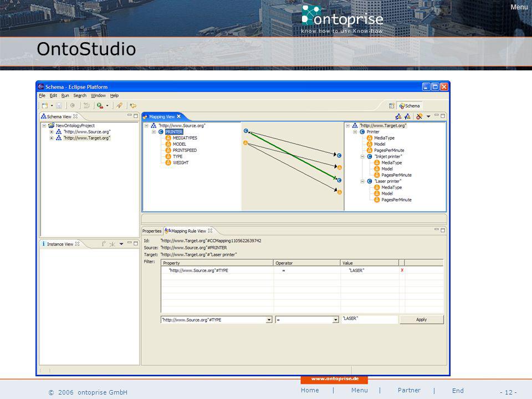This screenshot has width=532, height=399.
Task: Click the "Inkjet printer" concept icon
Action: (370, 156)
